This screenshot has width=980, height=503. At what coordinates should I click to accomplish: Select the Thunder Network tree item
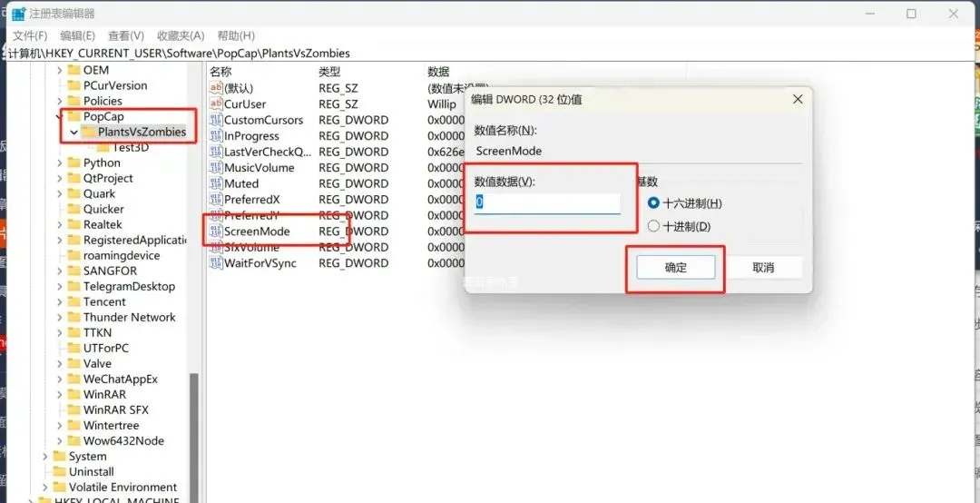coord(130,317)
